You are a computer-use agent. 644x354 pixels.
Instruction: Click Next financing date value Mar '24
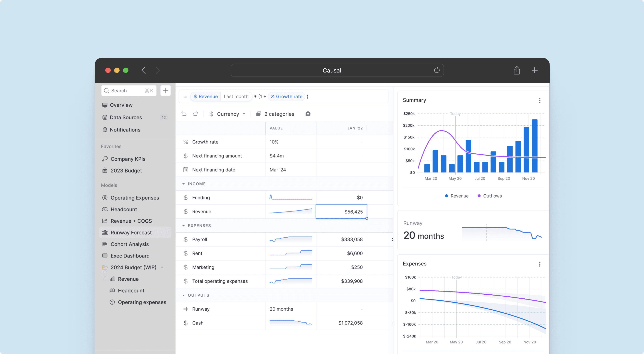pyautogui.click(x=291, y=170)
